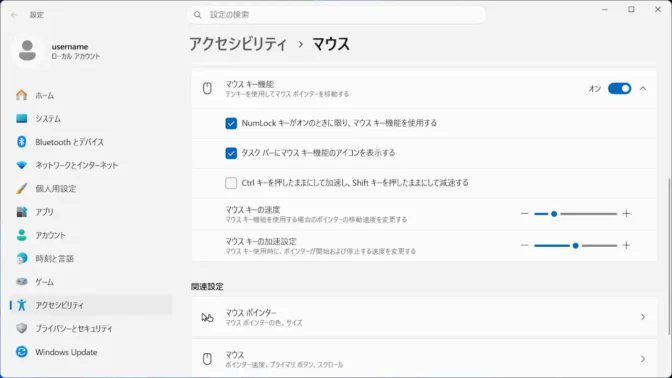Open プライバシーとセキュリティ settings
The height and width of the screenshot is (378, 672).
(x=91, y=328)
